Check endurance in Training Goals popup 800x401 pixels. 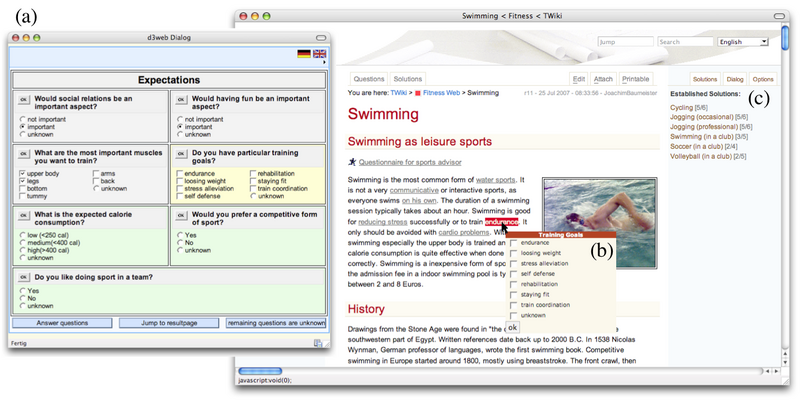tap(514, 243)
